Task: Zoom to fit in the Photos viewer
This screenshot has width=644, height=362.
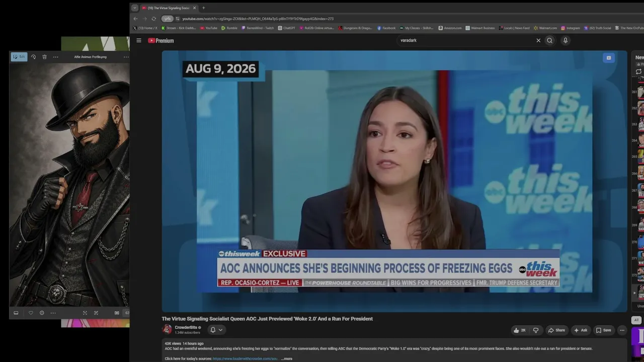Action: (x=96, y=313)
